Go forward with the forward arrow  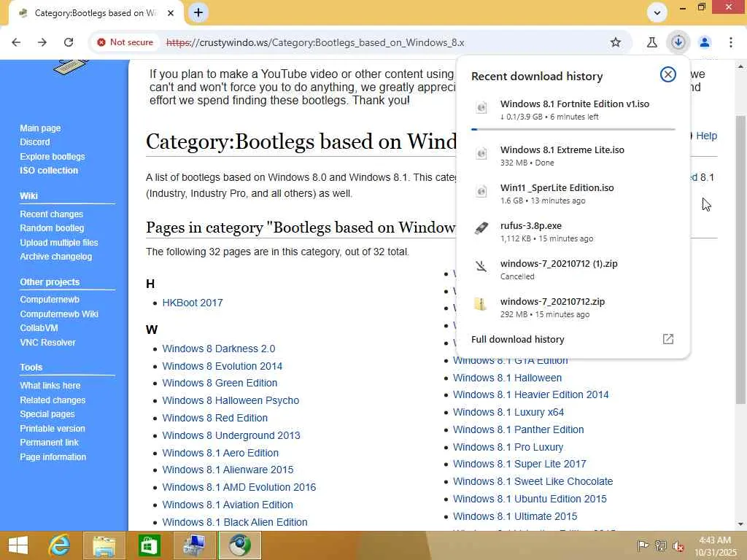pos(42,42)
